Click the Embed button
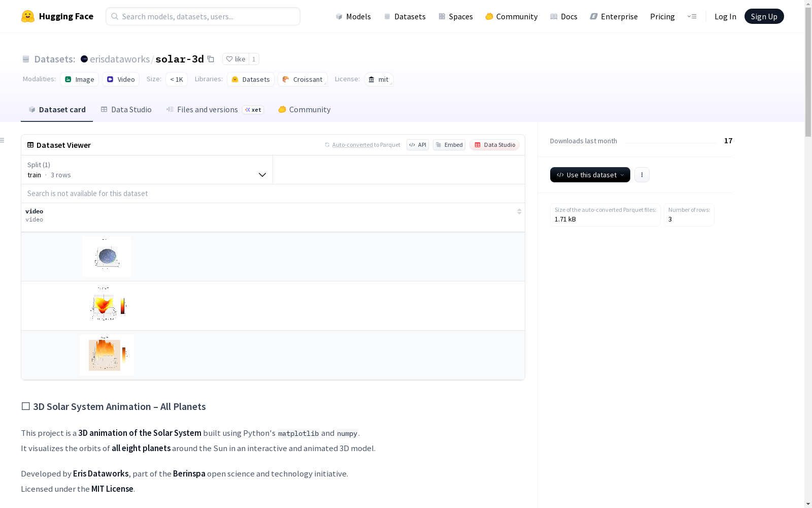 [449, 145]
